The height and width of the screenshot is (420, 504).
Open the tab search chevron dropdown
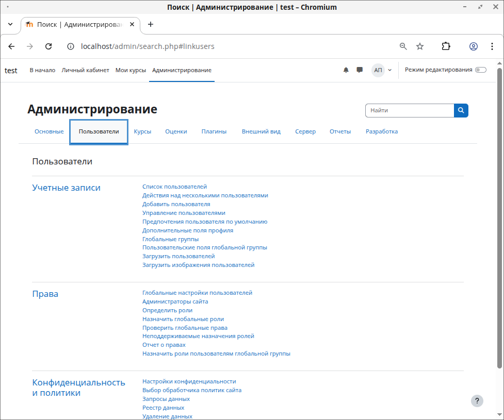[10, 24]
